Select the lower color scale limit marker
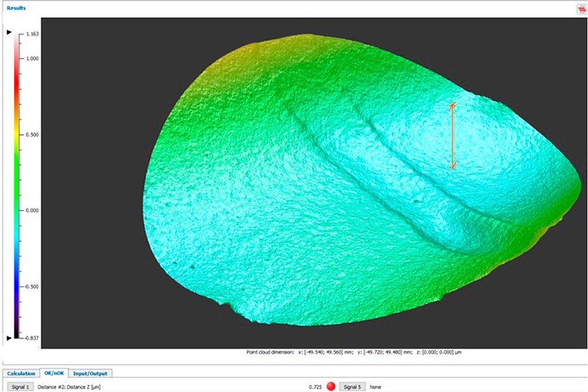This screenshot has width=588, height=392. pyautogui.click(x=9, y=339)
